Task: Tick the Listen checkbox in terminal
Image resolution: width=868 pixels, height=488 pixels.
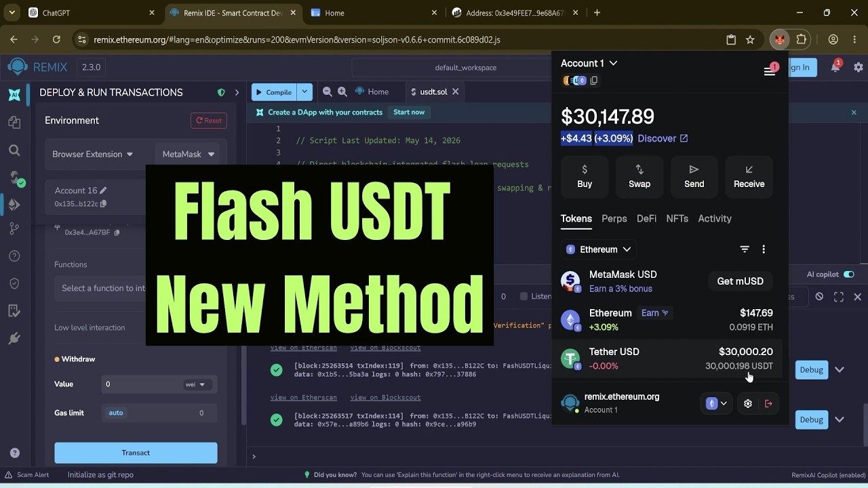Action: [524, 296]
